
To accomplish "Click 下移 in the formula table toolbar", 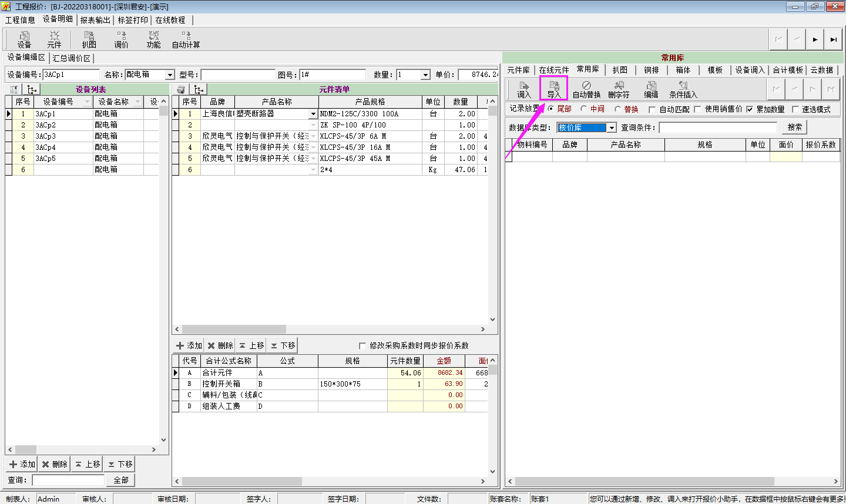I will point(283,345).
